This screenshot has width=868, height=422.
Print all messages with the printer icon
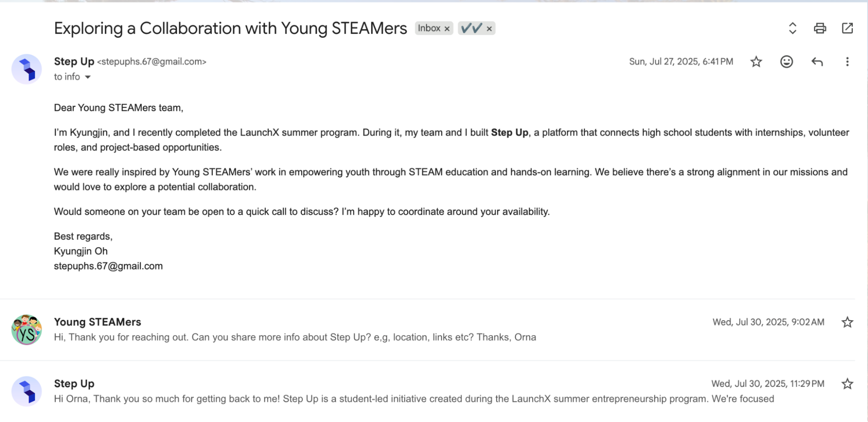point(820,28)
